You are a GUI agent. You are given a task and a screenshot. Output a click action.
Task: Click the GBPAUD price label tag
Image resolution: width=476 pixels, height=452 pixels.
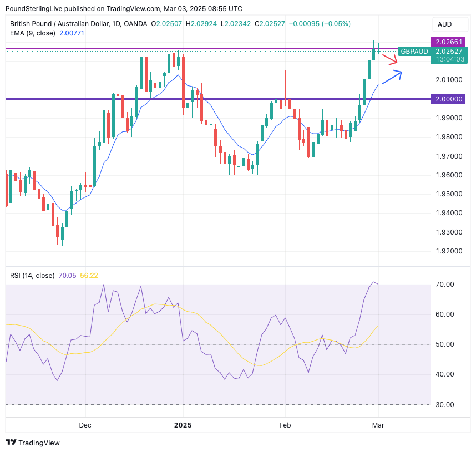pos(414,50)
